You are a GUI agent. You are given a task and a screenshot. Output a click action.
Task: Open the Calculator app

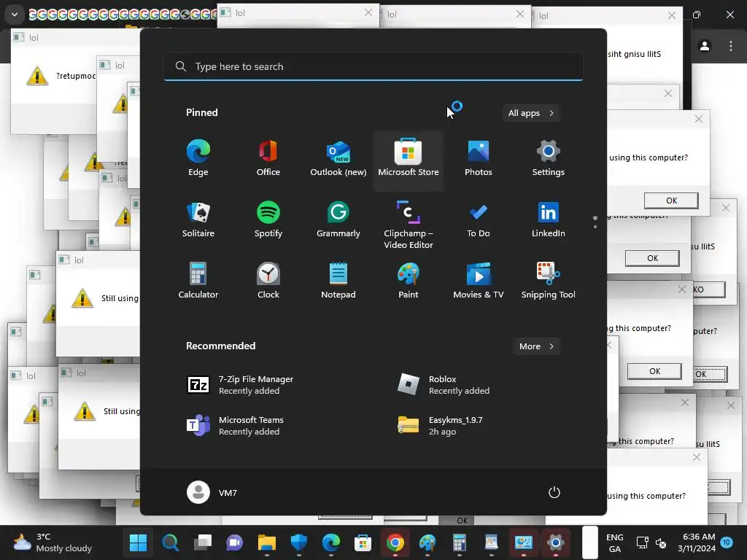(198, 281)
